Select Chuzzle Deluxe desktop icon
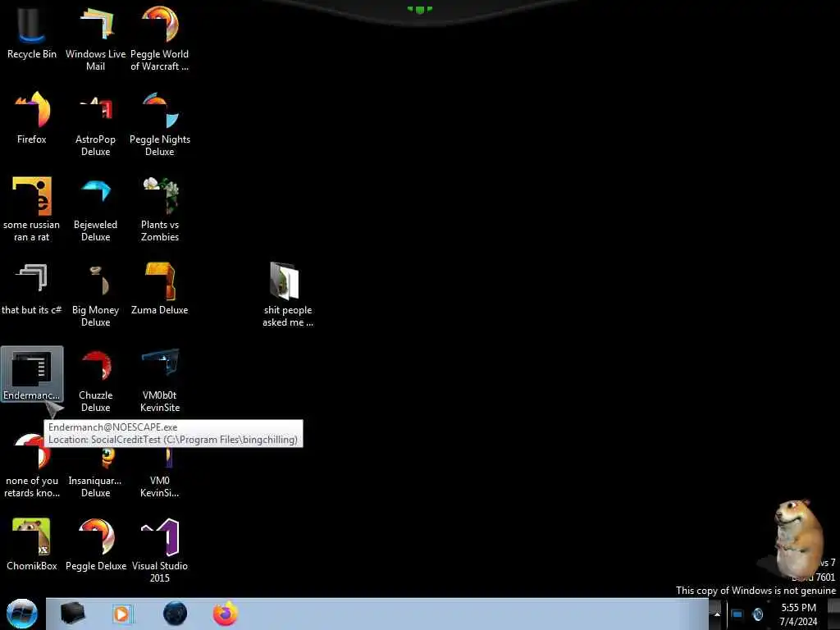The width and height of the screenshot is (840, 630). [95, 380]
